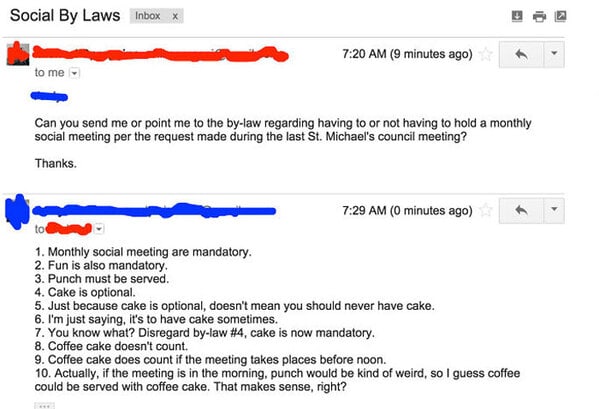Open conversation in new window icon

560,16
